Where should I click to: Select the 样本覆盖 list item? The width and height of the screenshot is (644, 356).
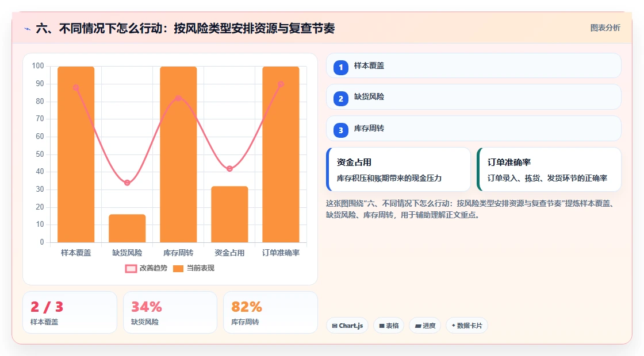(x=474, y=65)
